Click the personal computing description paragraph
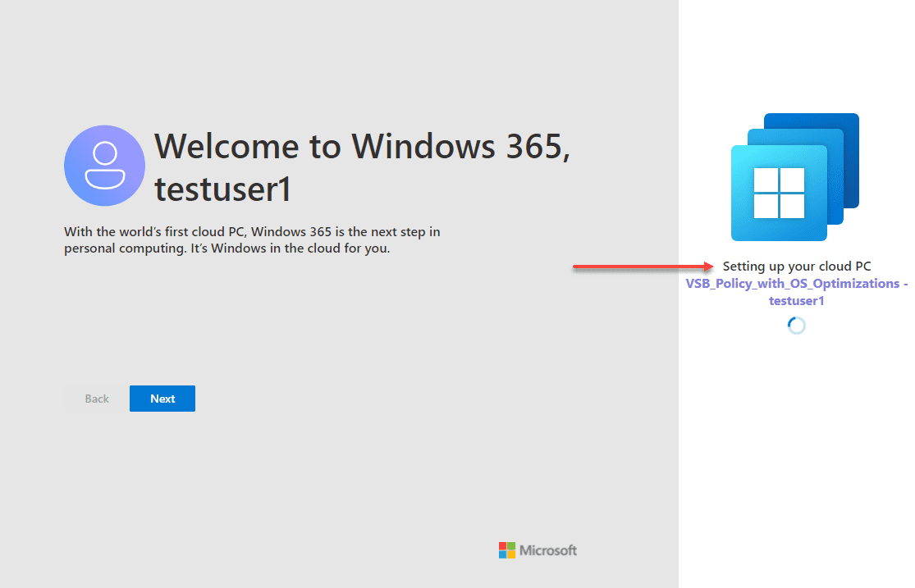Viewport: 915px width, 588px height. point(252,239)
